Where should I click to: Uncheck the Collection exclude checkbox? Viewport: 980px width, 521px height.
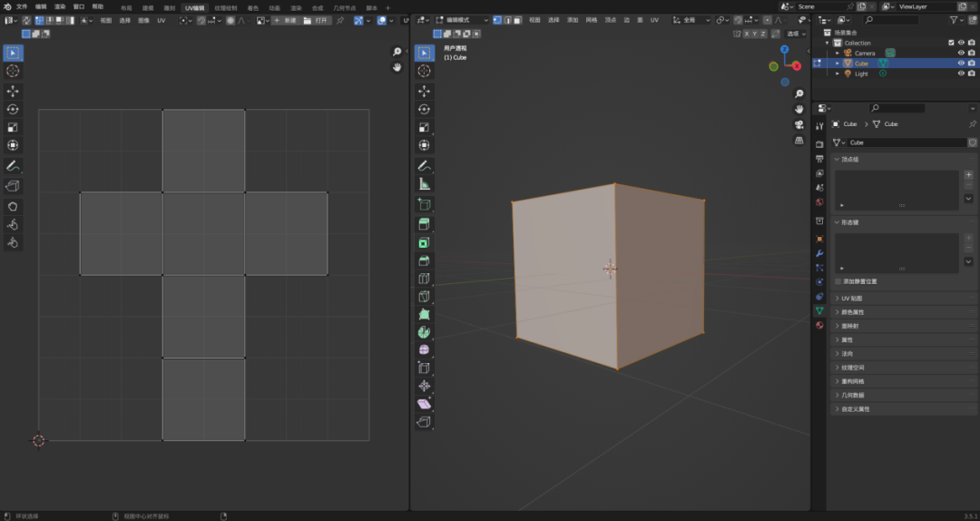pyautogui.click(x=951, y=43)
